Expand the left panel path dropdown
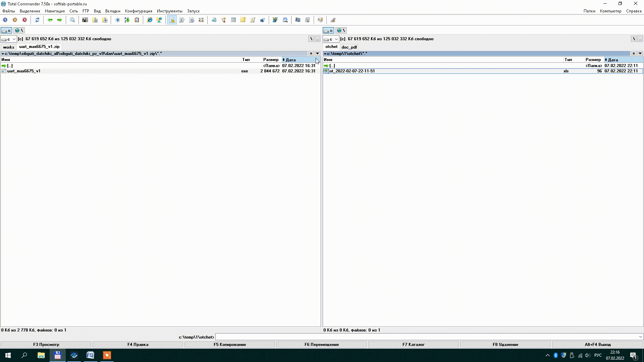Image resolution: width=644 pixels, height=362 pixels. pyautogui.click(x=3, y=54)
